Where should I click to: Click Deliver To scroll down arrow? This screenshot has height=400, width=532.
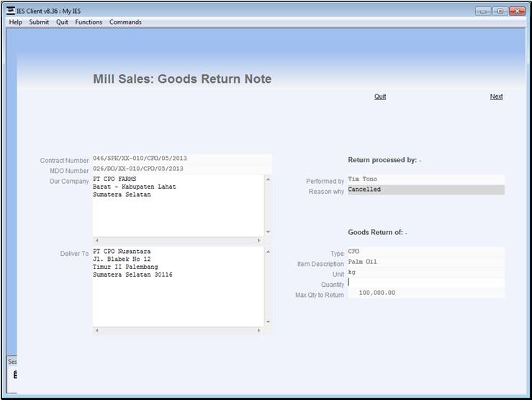pos(268,322)
